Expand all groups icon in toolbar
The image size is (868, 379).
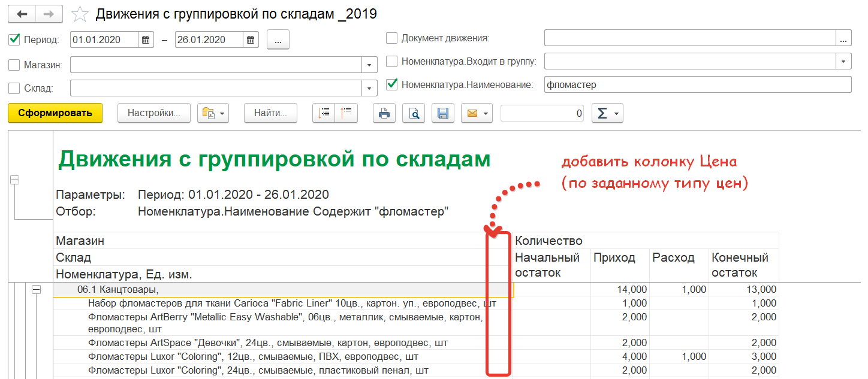click(324, 113)
